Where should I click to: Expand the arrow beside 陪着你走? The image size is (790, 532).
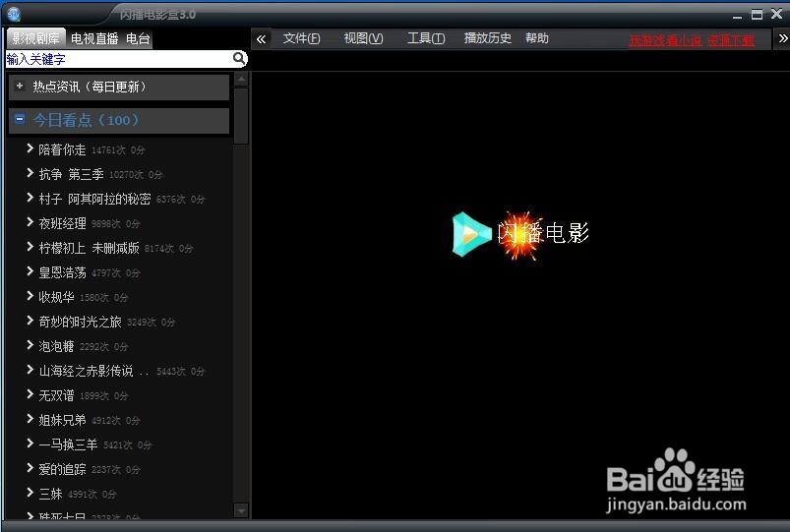pyautogui.click(x=30, y=148)
